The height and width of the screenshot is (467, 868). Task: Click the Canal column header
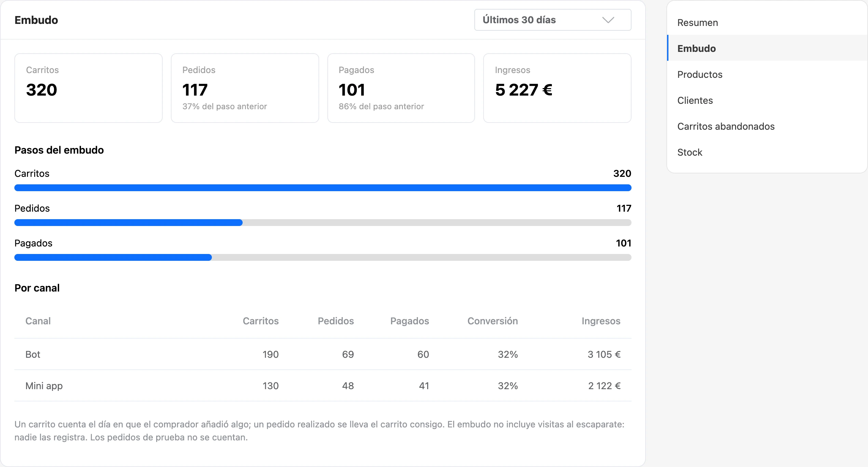38,321
